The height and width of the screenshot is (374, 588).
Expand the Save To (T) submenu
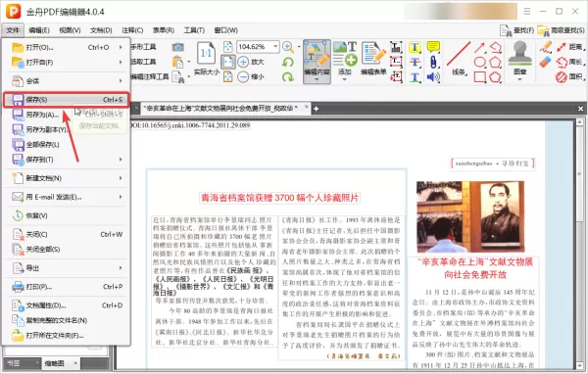pos(121,160)
